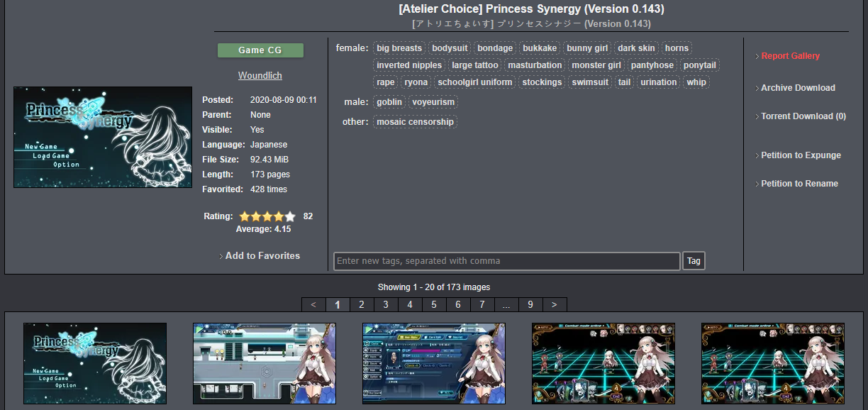Open fifth thumbnail with combat grid
The image size is (868, 410).
coord(773,363)
